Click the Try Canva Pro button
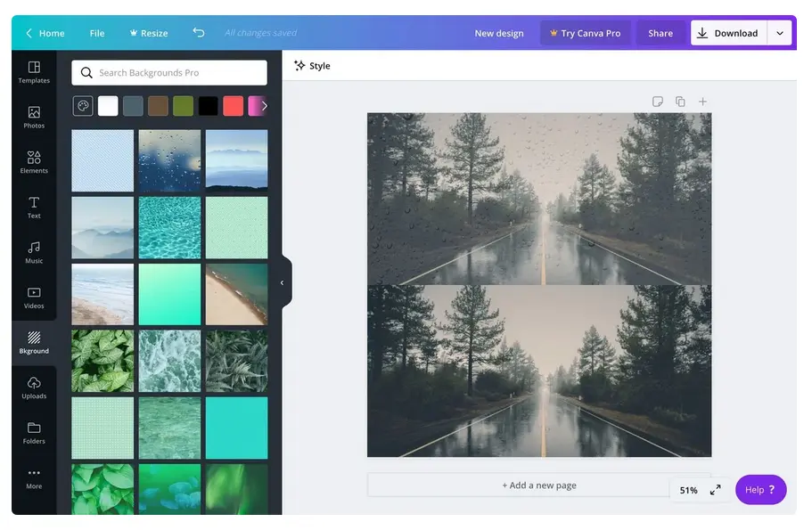 pos(585,33)
